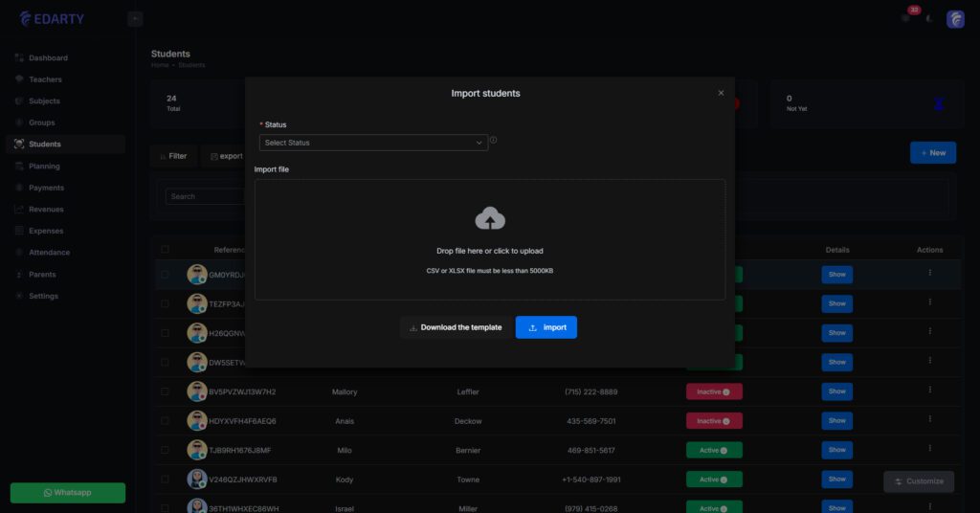Click the Download the template button

(x=456, y=327)
